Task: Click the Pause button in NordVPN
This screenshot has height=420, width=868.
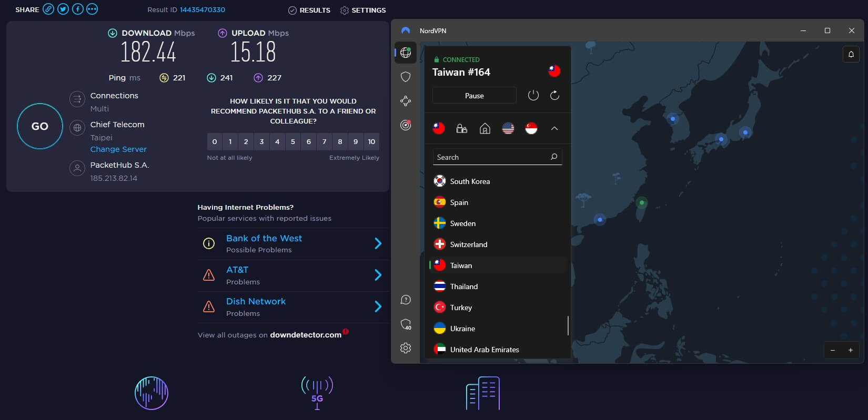Action: click(x=475, y=96)
